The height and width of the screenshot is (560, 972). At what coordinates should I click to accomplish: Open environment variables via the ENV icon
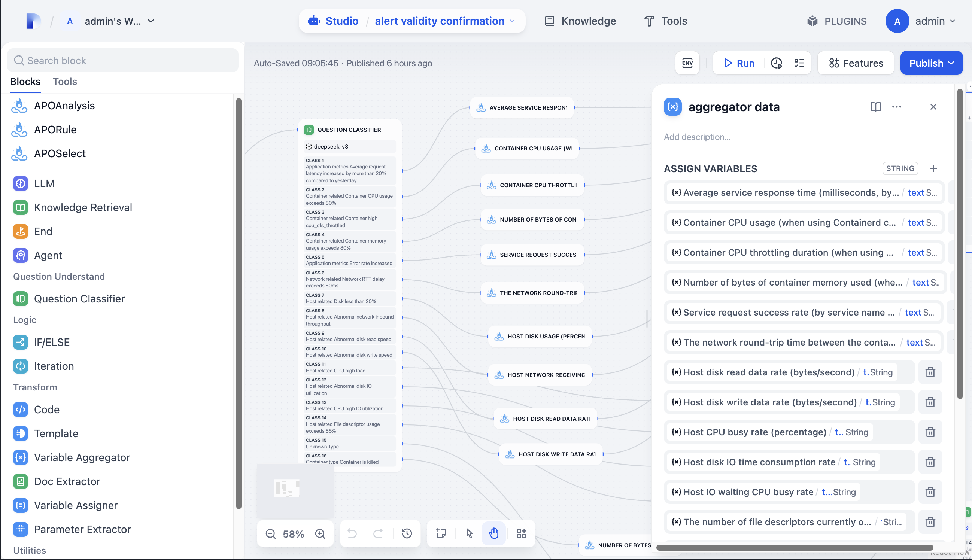point(687,63)
